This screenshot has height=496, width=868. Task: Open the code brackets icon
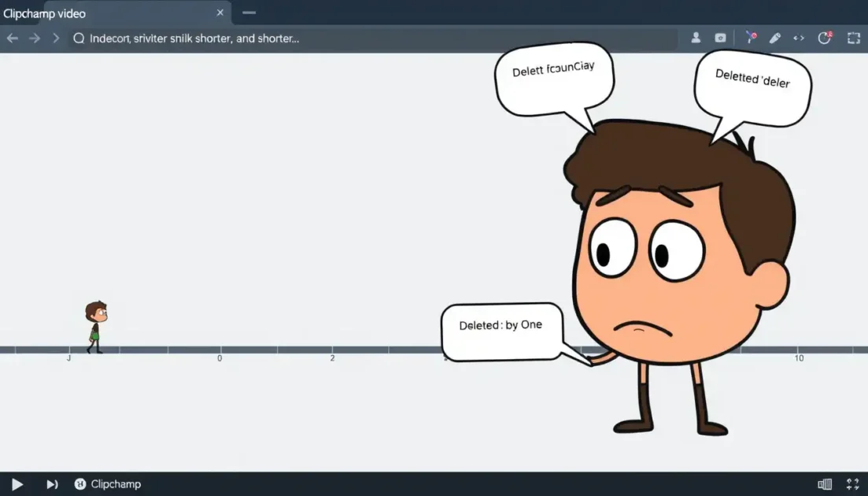tap(799, 38)
